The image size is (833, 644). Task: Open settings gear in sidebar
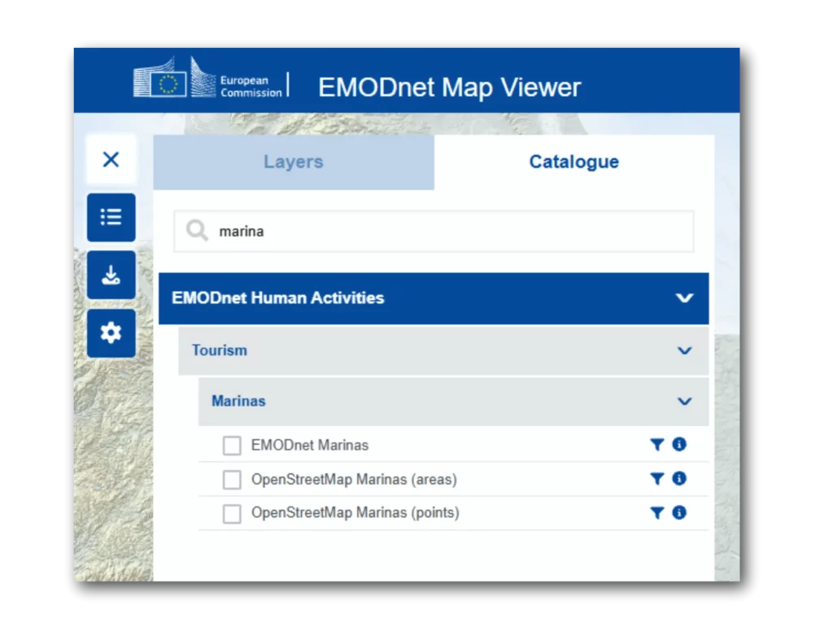(111, 333)
